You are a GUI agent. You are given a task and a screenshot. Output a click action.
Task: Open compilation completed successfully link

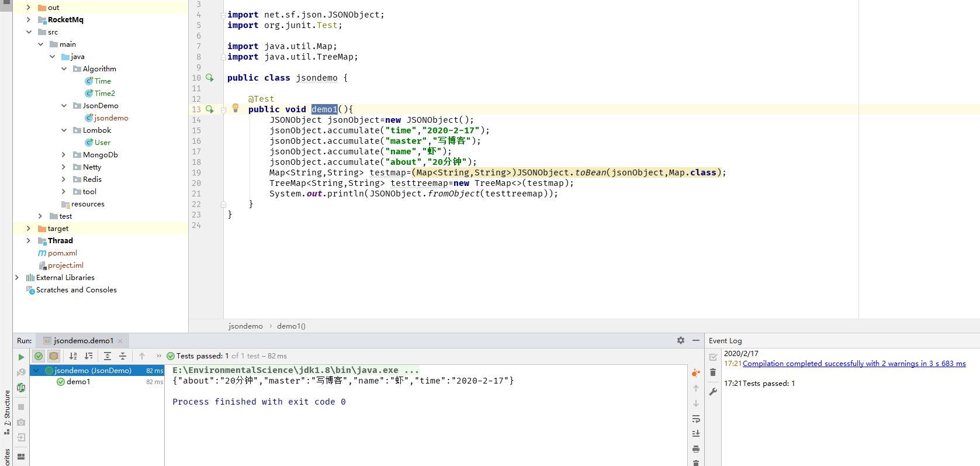(x=854, y=364)
